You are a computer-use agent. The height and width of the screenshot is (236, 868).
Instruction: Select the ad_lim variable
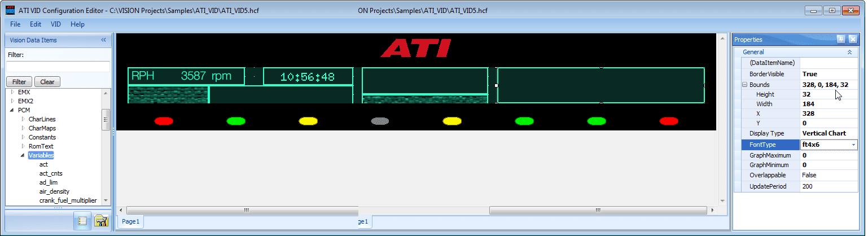pos(49,182)
